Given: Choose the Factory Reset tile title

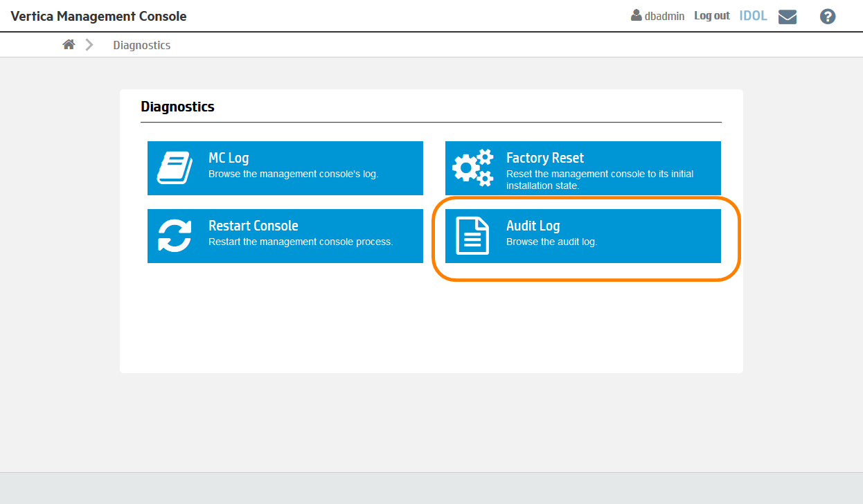Looking at the screenshot, I should coord(545,158).
